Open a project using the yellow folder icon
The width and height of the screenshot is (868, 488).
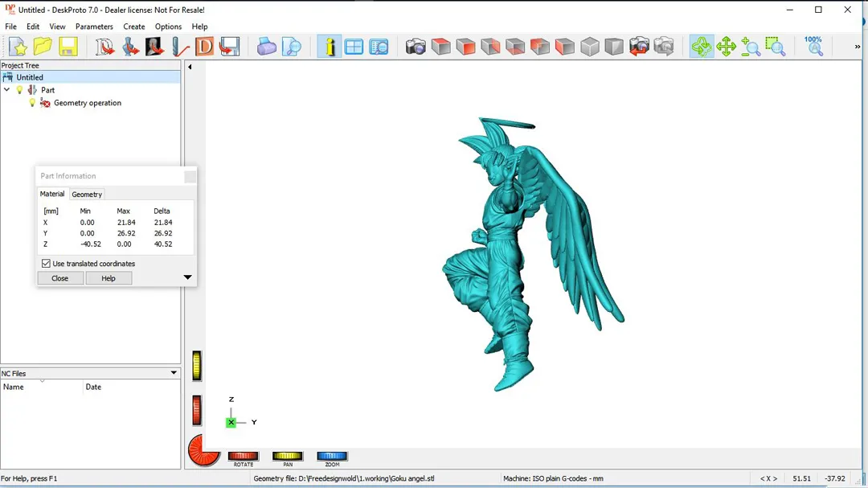[x=43, y=47]
